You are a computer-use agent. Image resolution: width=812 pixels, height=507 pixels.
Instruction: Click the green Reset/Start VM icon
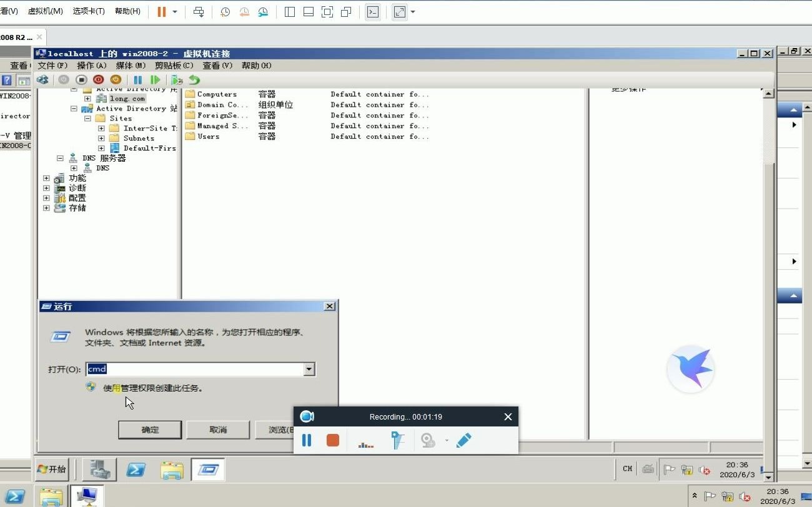pyautogui.click(x=156, y=80)
